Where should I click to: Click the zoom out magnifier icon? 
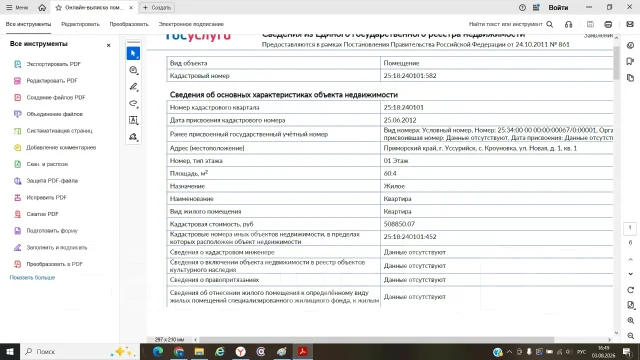tap(630, 336)
